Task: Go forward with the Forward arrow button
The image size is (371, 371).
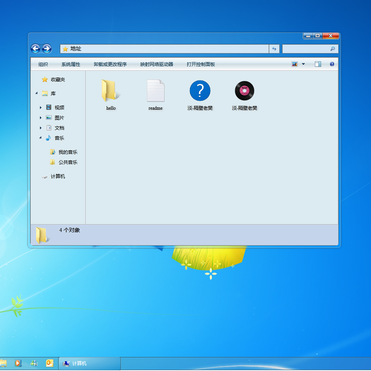Action: tap(47, 49)
